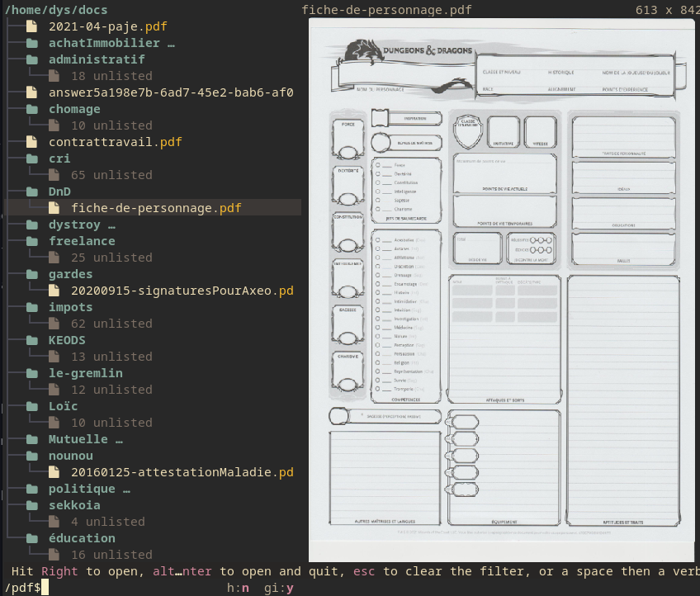700x596 pixels.
Task: Click the DnD folder icon
Action: click(31, 192)
